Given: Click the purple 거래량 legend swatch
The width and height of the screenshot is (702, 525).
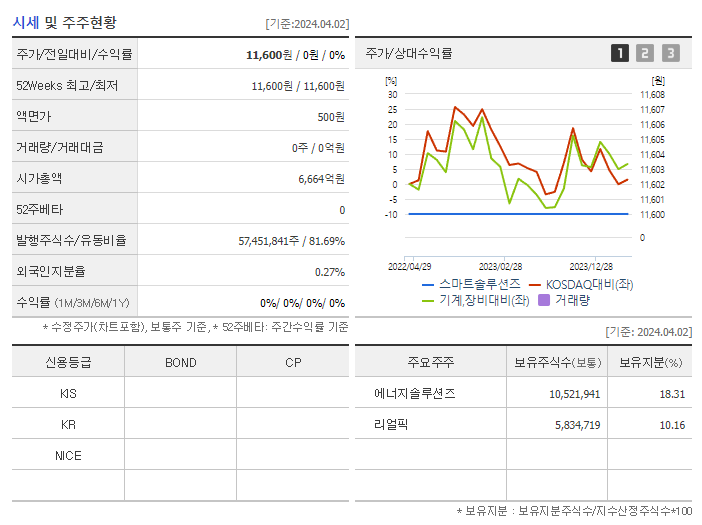Looking at the screenshot, I should (544, 300).
